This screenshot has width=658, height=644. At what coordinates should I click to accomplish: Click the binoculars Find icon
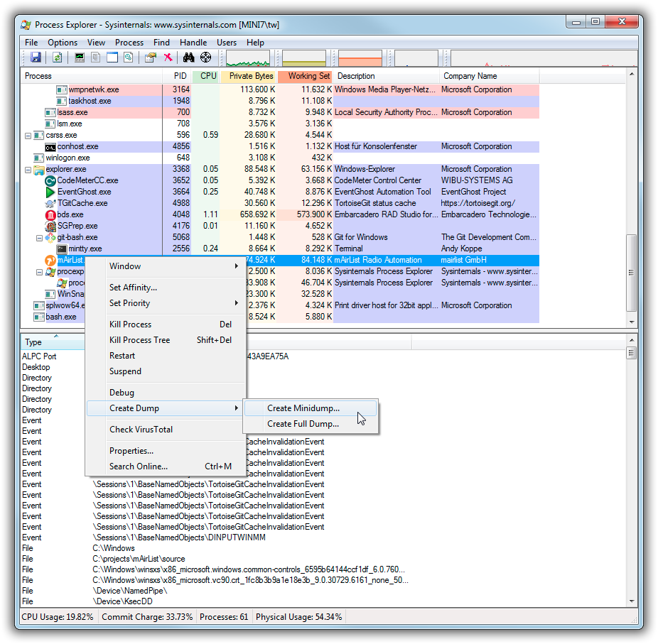click(189, 58)
